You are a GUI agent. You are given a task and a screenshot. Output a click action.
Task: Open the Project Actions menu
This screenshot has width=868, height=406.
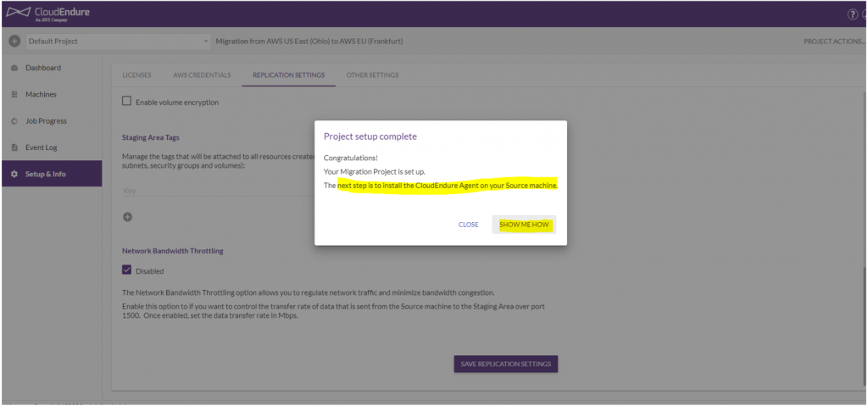click(x=834, y=42)
